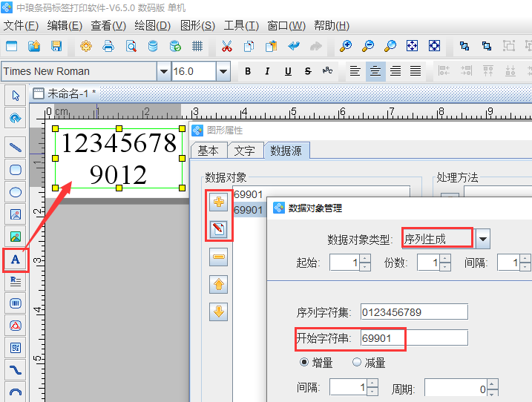This screenshot has height=402, width=532.
Task: Move data object down
Action: [218, 312]
